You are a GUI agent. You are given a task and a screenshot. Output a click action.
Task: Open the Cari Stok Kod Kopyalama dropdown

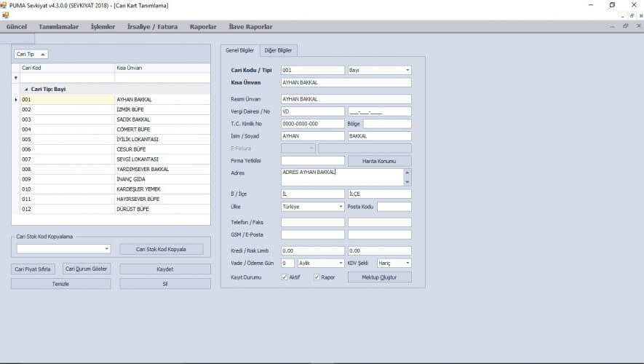(x=107, y=248)
